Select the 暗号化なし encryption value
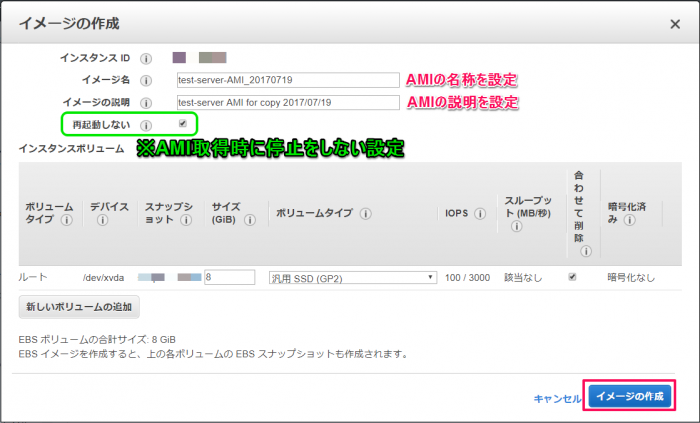The image size is (700, 423). coord(631,278)
